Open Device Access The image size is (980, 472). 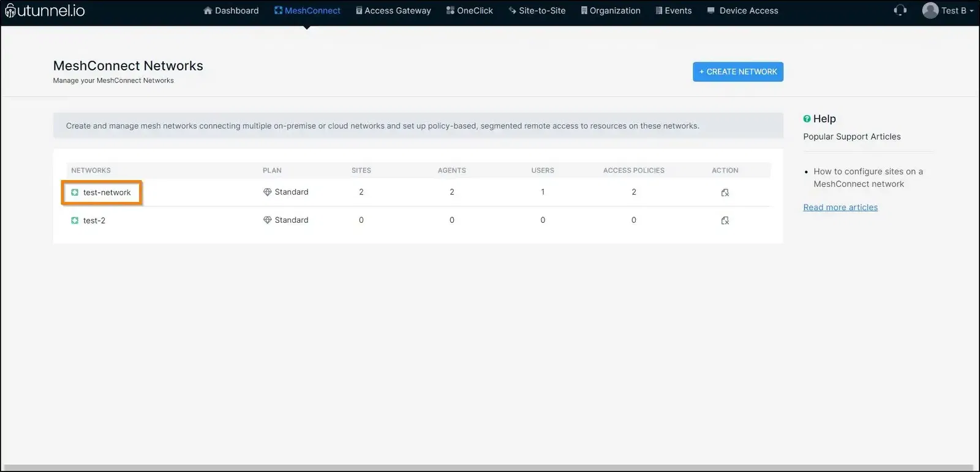(742, 10)
